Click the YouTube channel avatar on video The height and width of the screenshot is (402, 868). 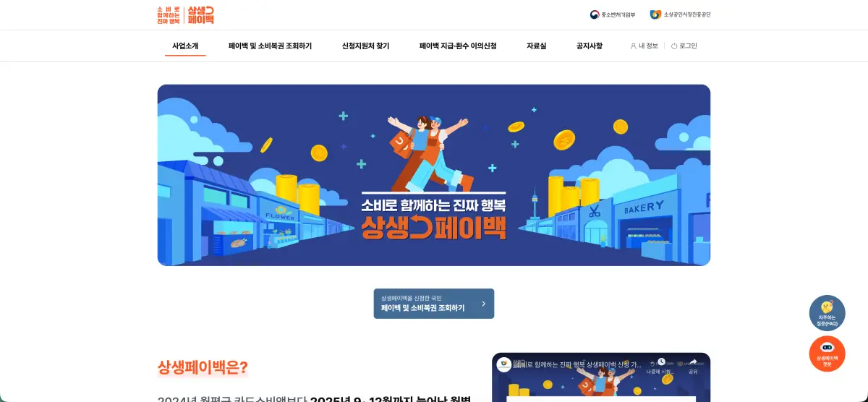(x=503, y=365)
